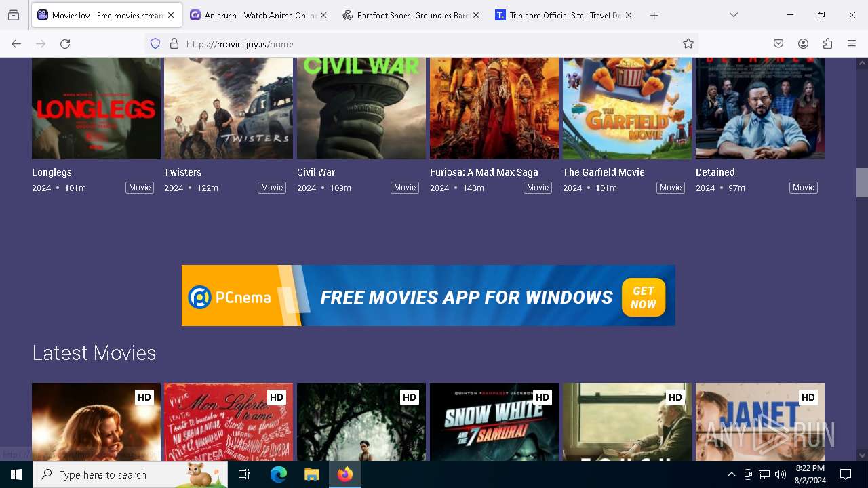
Task: Click the Type here to search box
Action: coord(130,474)
